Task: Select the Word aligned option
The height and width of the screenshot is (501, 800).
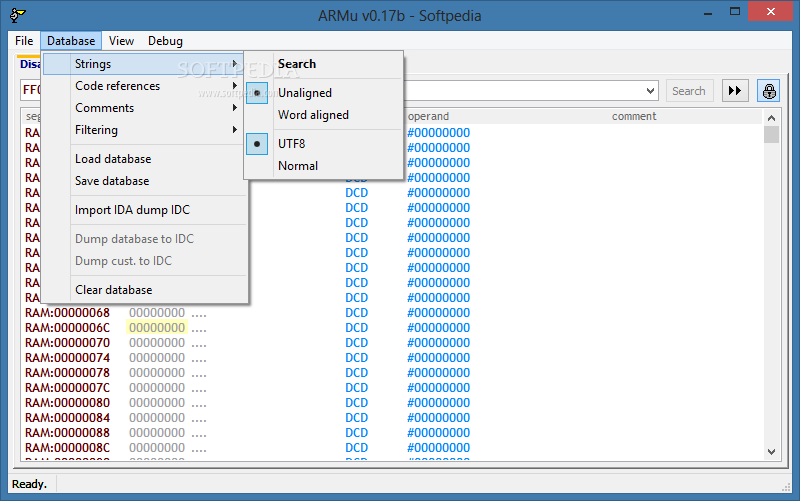Action: click(323, 115)
